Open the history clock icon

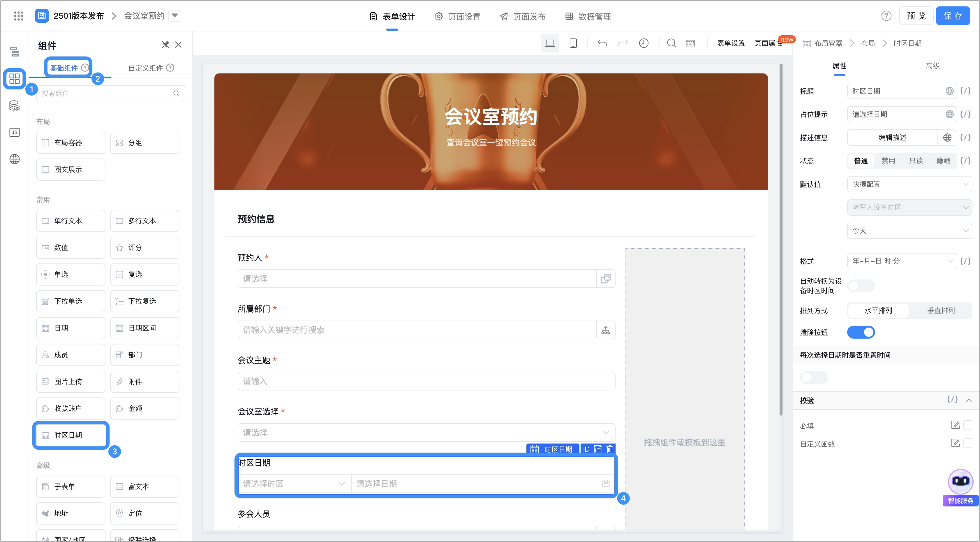(x=644, y=43)
